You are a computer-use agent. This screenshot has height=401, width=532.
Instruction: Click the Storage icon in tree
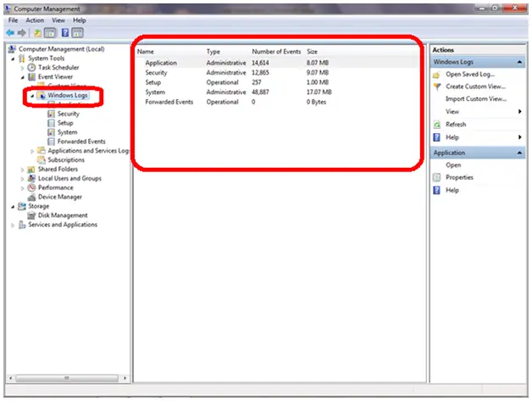click(x=22, y=206)
